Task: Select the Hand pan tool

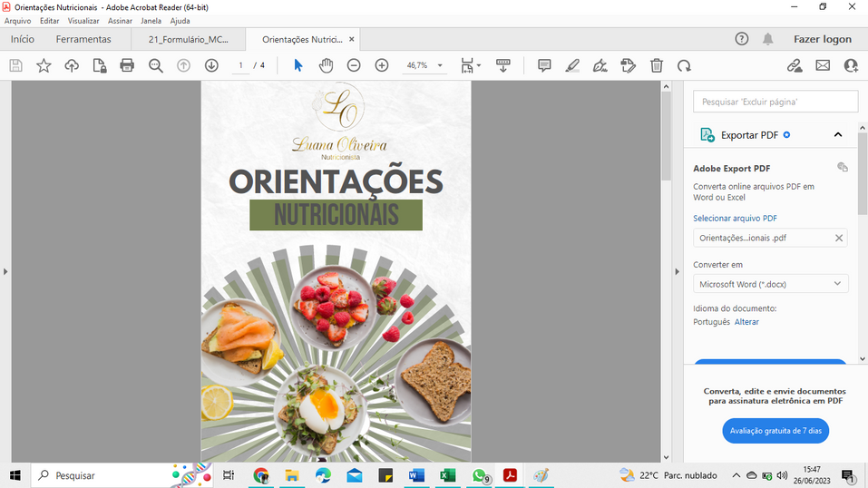Action: click(x=326, y=65)
